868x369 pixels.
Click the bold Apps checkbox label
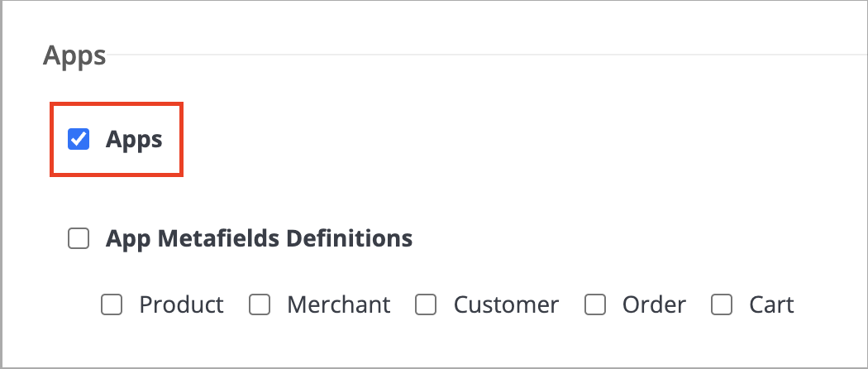coord(134,140)
